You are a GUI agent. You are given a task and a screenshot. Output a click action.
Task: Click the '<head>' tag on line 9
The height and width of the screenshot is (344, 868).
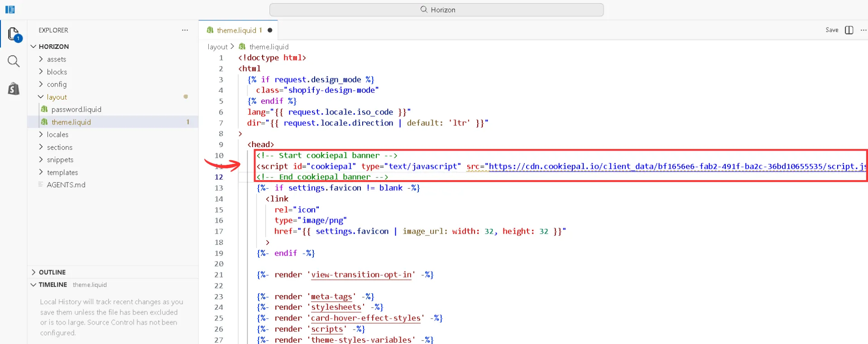coord(261,144)
